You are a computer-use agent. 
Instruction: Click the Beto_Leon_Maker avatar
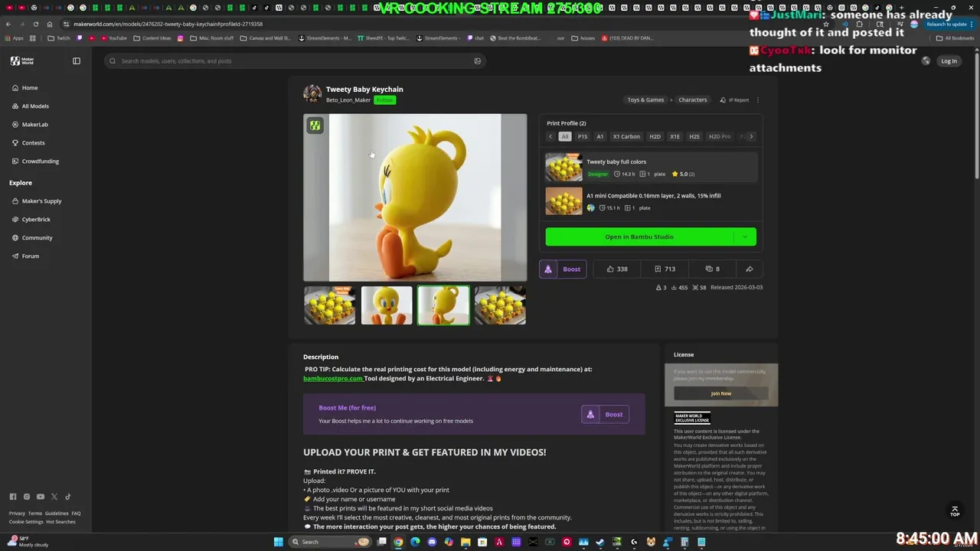point(312,93)
